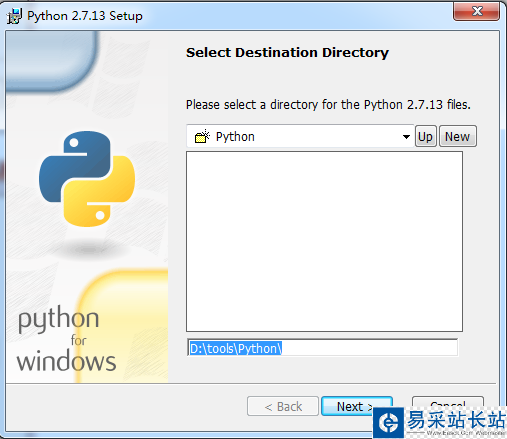This screenshot has width=507, height=439.
Task: Click the disabled Back button
Action: click(283, 406)
